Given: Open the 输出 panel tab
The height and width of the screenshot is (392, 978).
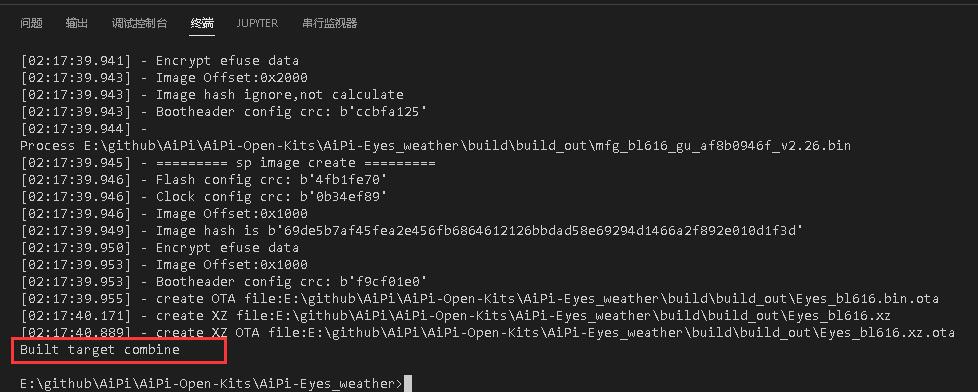Looking at the screenshot, I should click(x=77, y=23).
